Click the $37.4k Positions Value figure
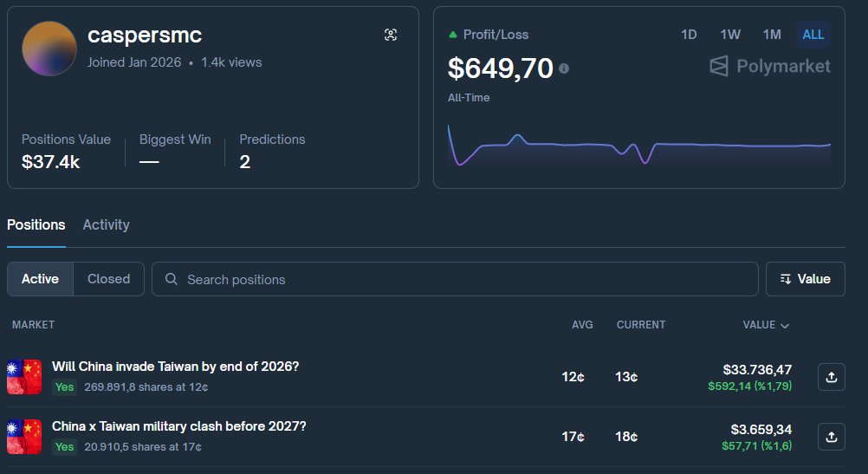This screenshot has width=868, height=474. [50, 162]
